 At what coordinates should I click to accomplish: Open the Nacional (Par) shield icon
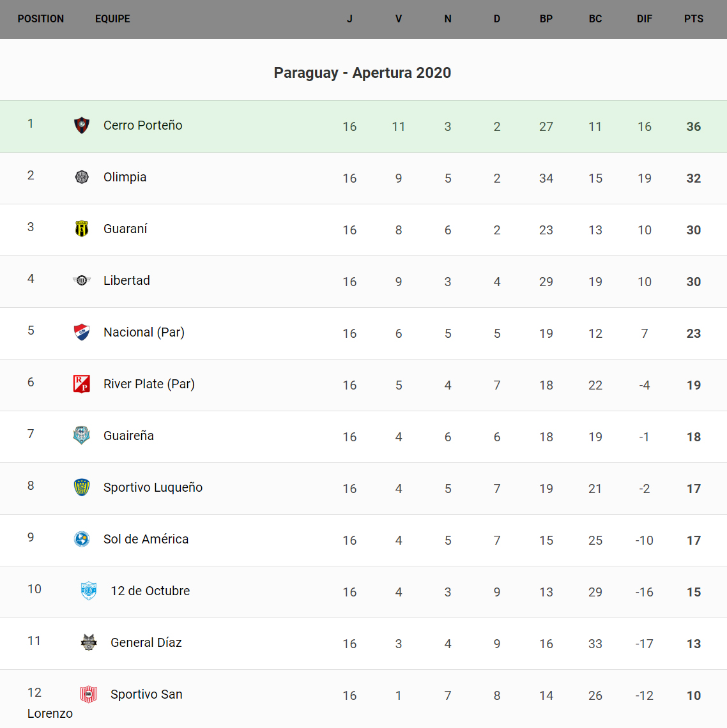tap(82, 332)
